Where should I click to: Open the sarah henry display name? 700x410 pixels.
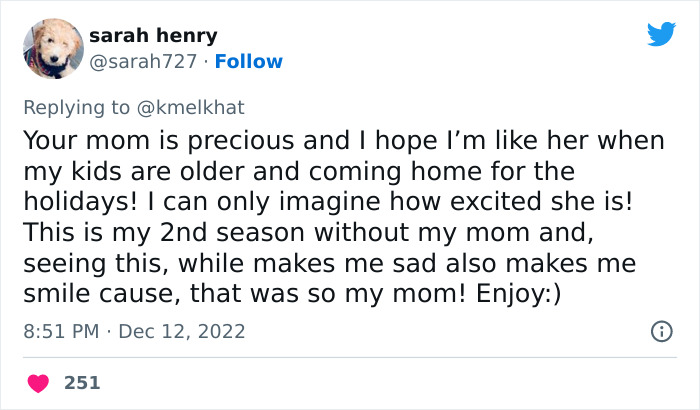[x=152, y=36]
